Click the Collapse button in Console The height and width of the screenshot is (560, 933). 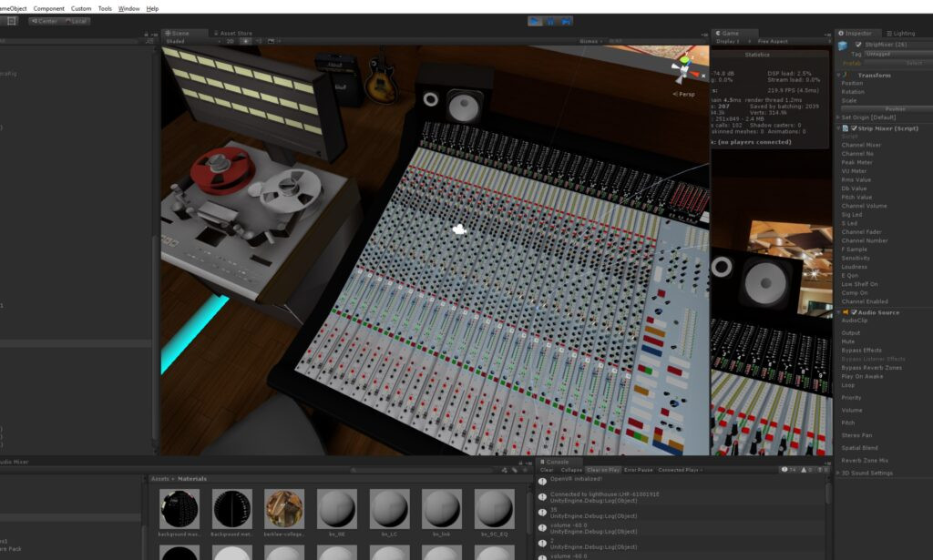(571, 470)
